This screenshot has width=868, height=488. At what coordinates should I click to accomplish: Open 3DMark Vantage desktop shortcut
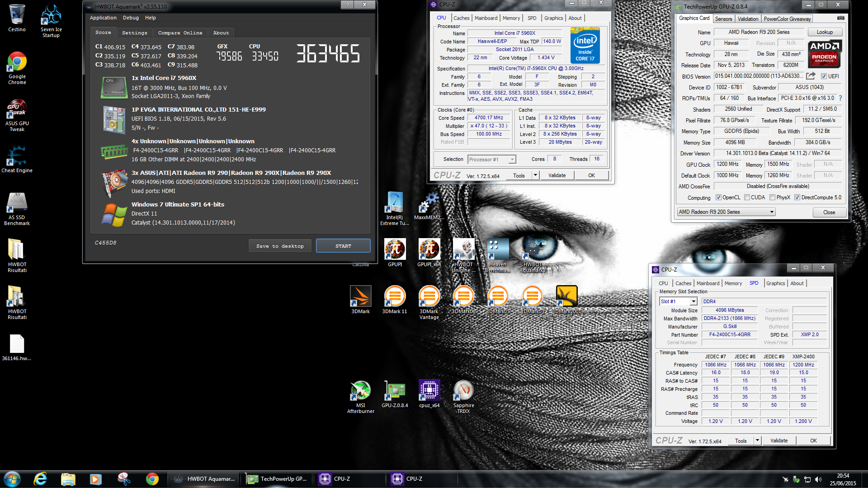429,302
